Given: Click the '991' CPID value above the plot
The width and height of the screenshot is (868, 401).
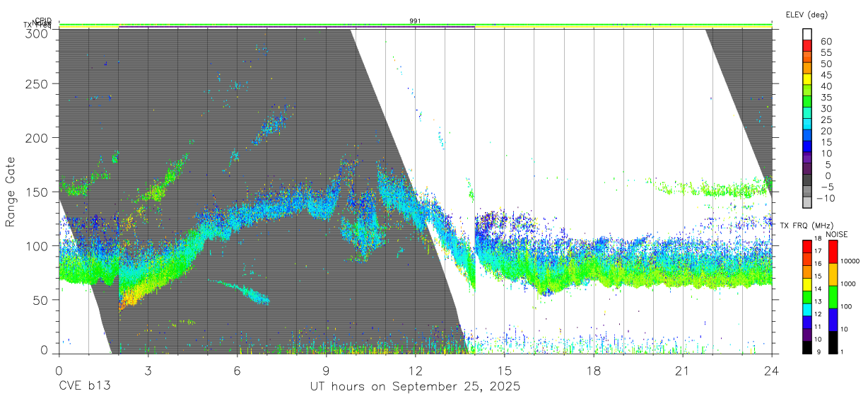Looking at the screenshot, I should (415, 21).
